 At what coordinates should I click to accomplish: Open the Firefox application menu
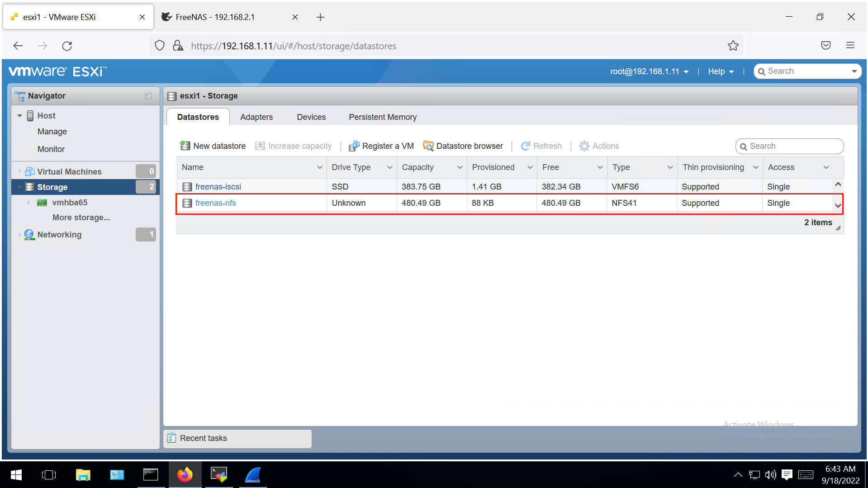pos(850,45)
